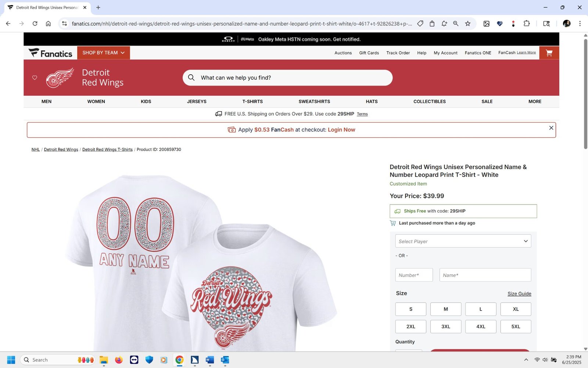This screenshot has width=588, height=368.
Task: Click the Fanatics logo
Action: pos(50,53)
